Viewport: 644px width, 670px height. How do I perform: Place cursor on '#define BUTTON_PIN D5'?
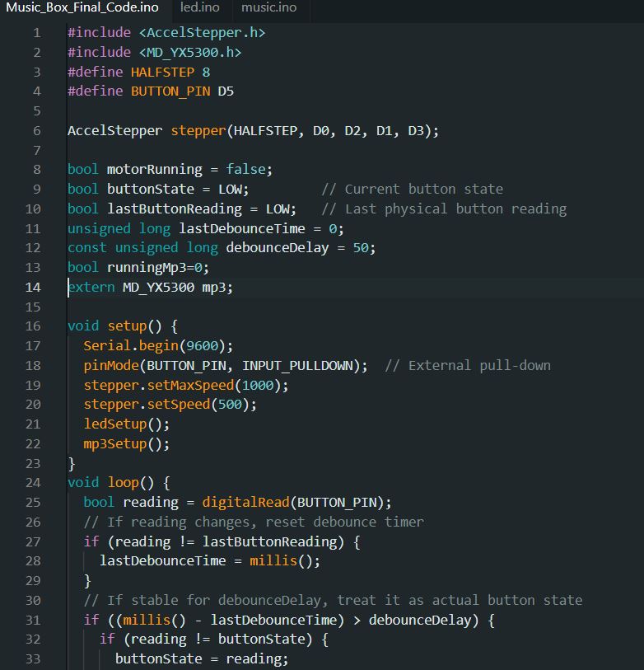click(x=151, y=91)
